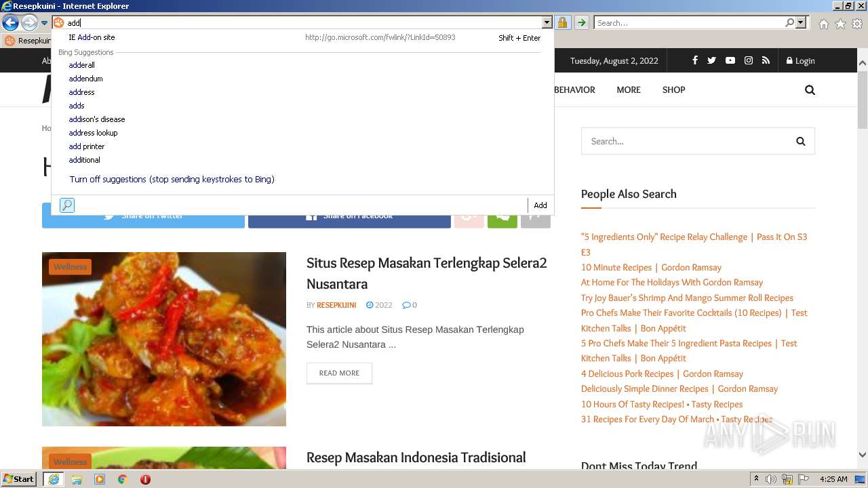Click the green share button icon

click(502, 216)
